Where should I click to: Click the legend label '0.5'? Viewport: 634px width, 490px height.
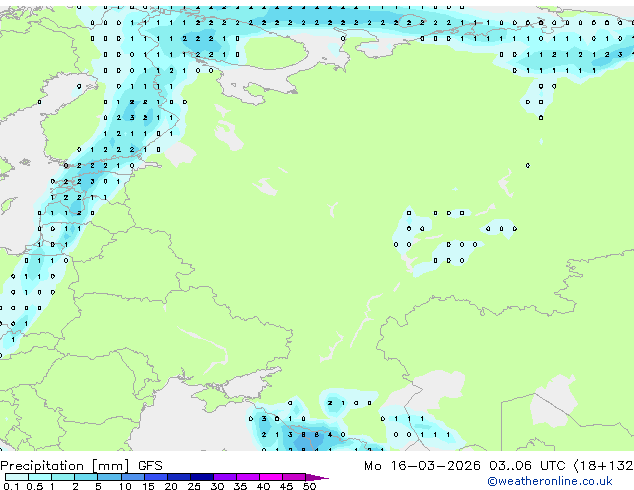[34, 486]
